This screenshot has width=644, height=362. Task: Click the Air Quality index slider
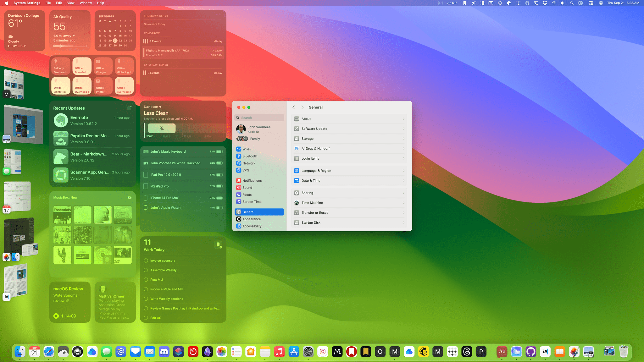(x=70, y=46)
